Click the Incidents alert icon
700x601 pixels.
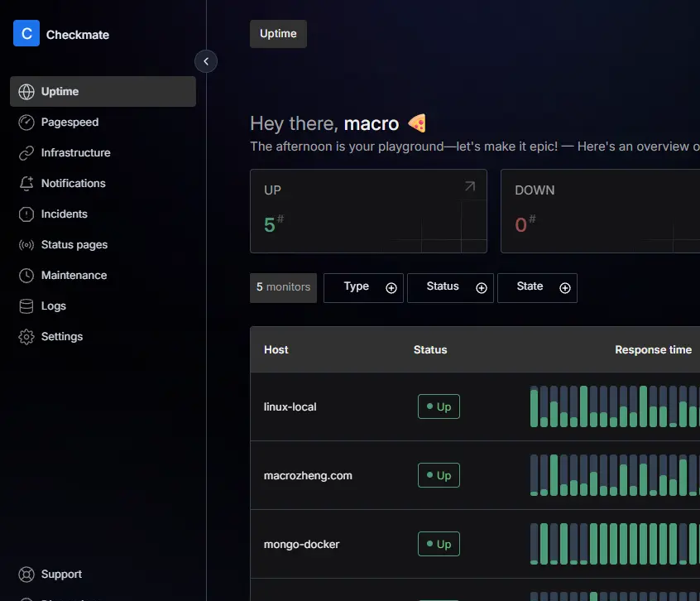pos(26,214)
